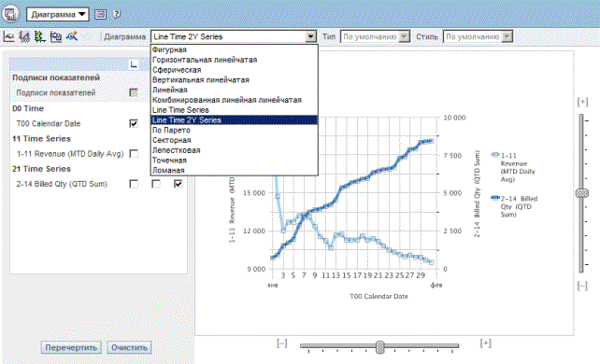Click the Перечертить button
This screenshot has height=364, width=600.
[71, 347]
